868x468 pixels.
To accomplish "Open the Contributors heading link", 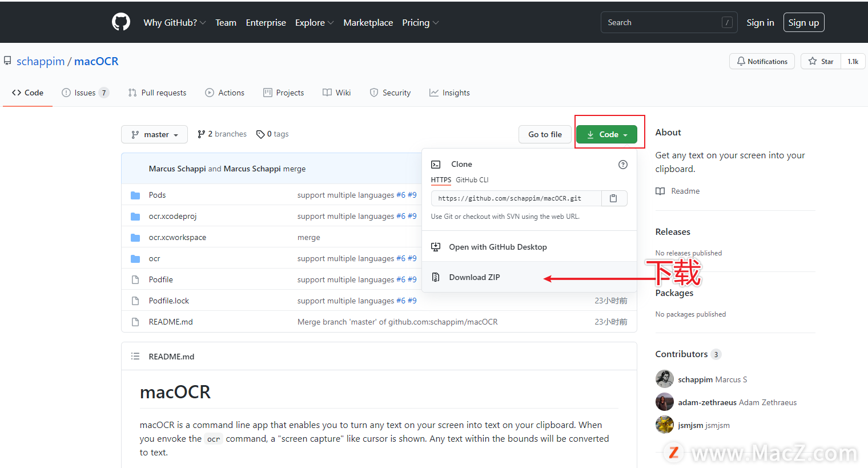I will (688, 354).
